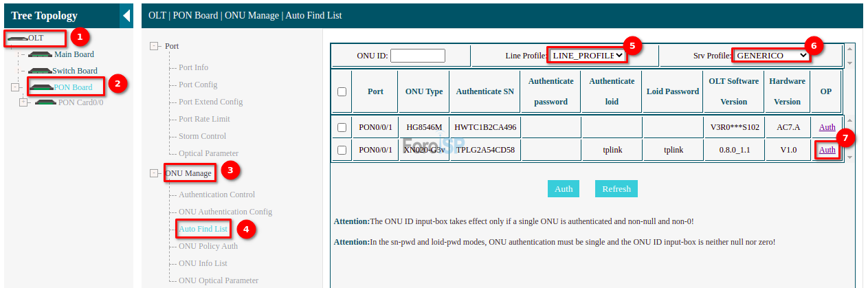Click the Main Board device icon
This screenshot has height=288, width=868.
coord(41,54)
